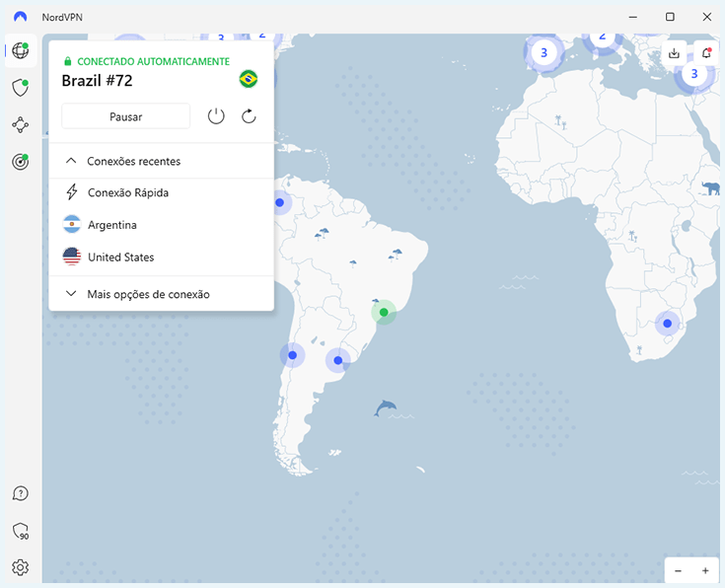Click the Brazil #72 server name
Screen dimensions: 725x588
coord(97,81)
